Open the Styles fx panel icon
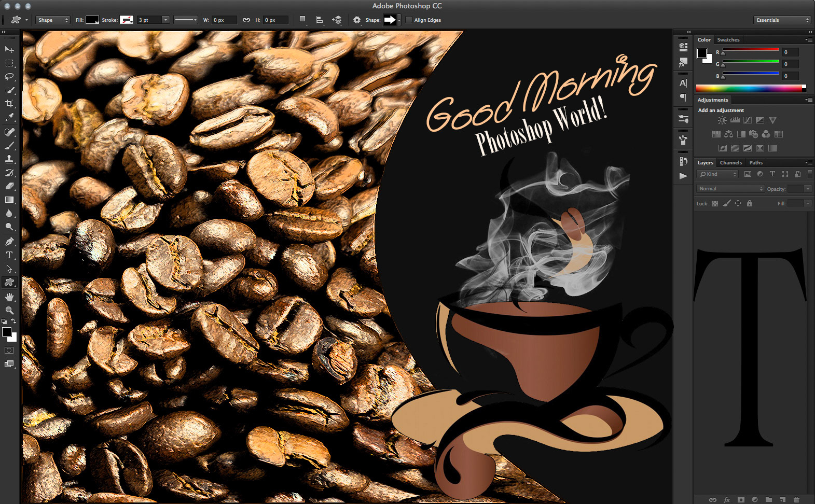 [x=683, y=63]
